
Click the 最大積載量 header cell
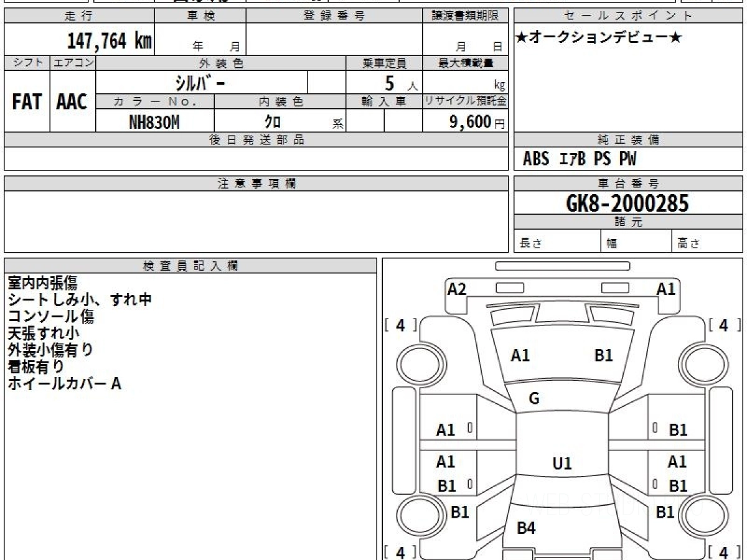[465, 63]
